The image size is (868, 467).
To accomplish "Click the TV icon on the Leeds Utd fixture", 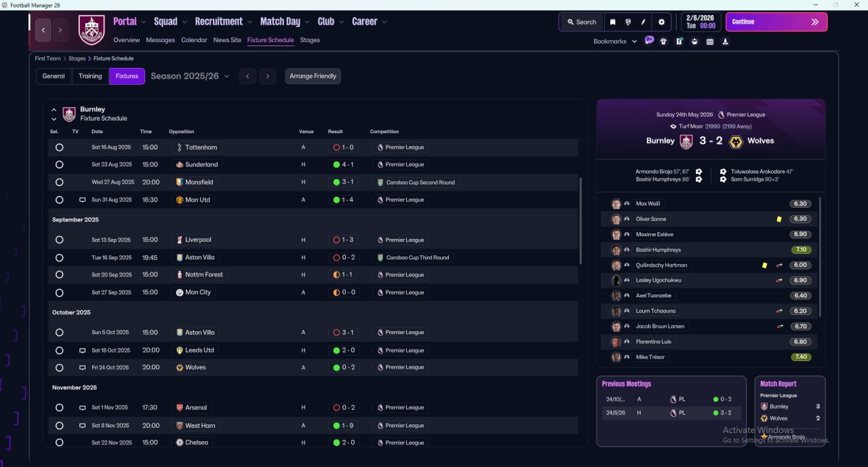I will pyautogui.click(x=82, y=350).
